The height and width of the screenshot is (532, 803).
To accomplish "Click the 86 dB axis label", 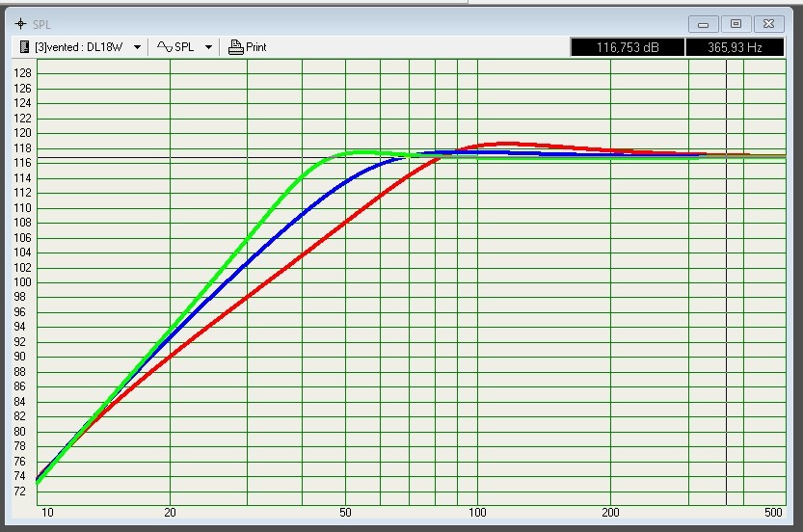I will pos(19,386).
